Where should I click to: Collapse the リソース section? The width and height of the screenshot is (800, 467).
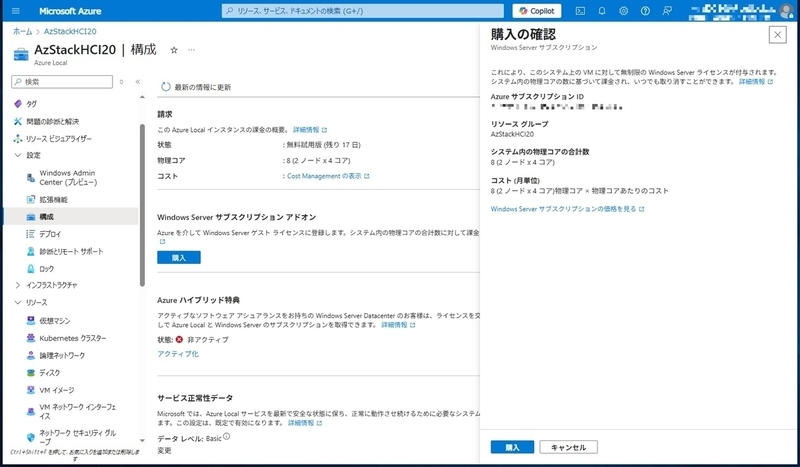(18, 303)
